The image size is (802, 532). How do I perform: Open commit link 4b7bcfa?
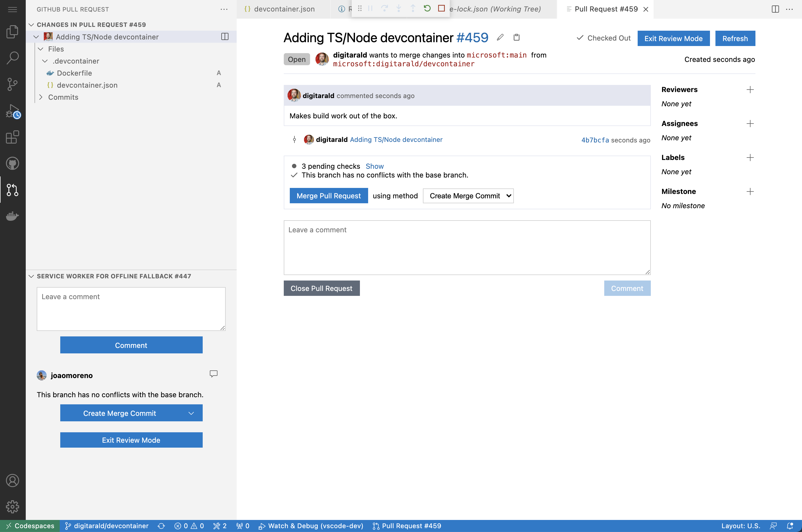coord(595,140)
